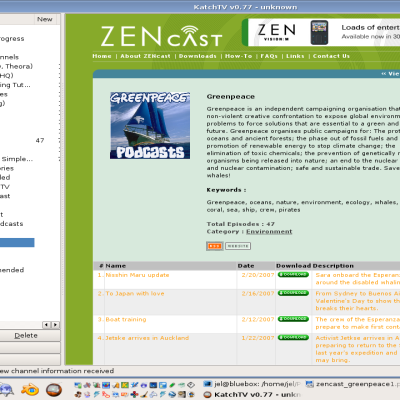The width and height of the screenshot is (400, 400).
Task: Click the orange RSS feed icon
Action: click(x=215, y=246)
